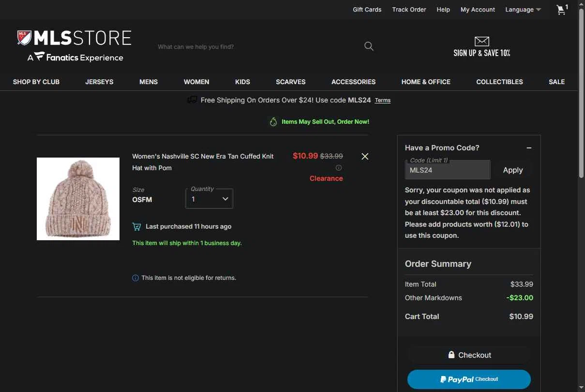Open My Account link
Viewport: 585px width, 392px height.
coord(478,10)
